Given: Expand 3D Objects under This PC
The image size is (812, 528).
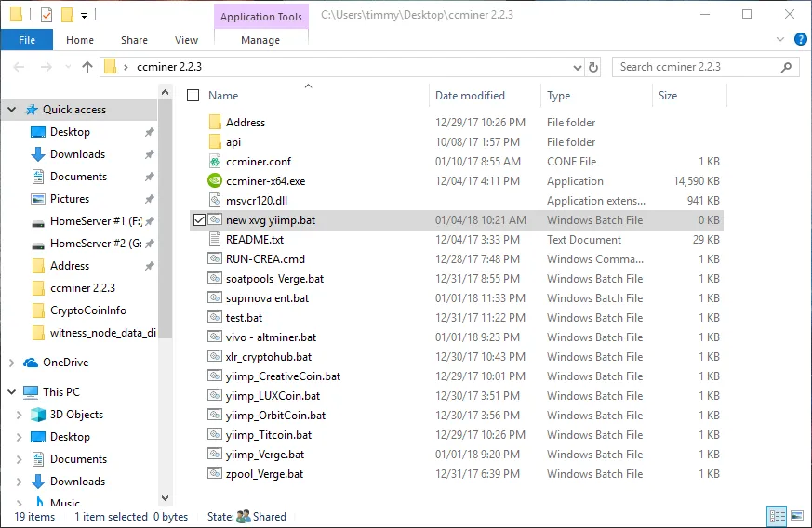Looking at the screenshot, I should pyautogui.click(x=20, y=415).
